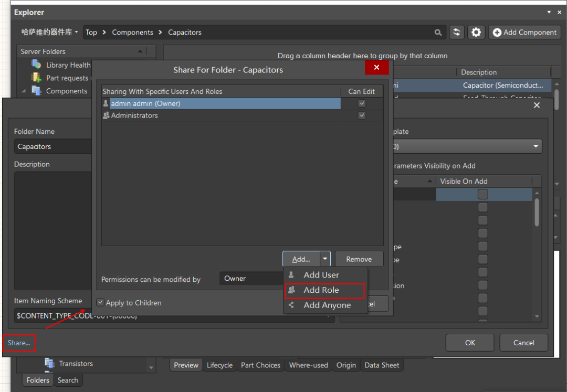Toggle fourth Visible On Add checkbox
The height and width of the screenshot is (392, 567).
483,233
